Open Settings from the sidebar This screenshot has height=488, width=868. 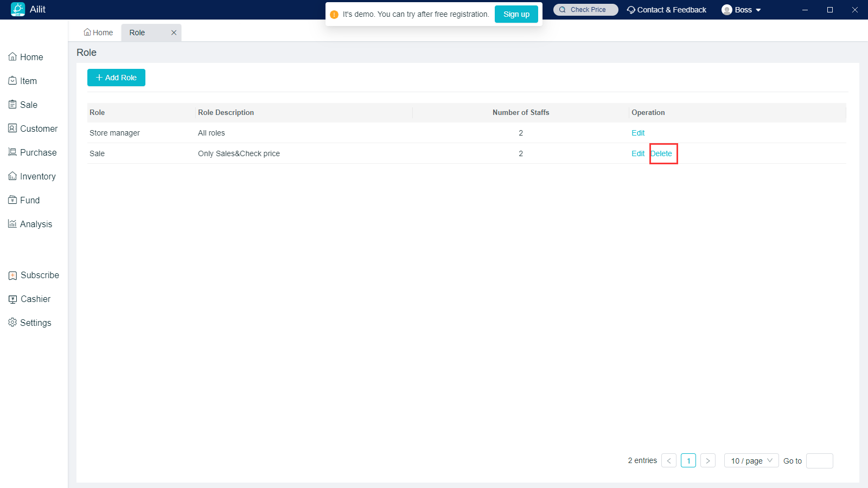click(35, 323)
